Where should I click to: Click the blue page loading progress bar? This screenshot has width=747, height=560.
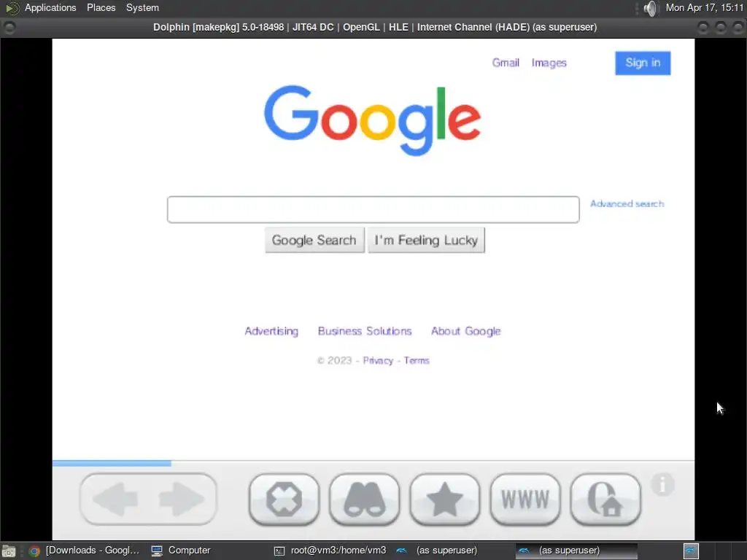click(x=112, y=463)
